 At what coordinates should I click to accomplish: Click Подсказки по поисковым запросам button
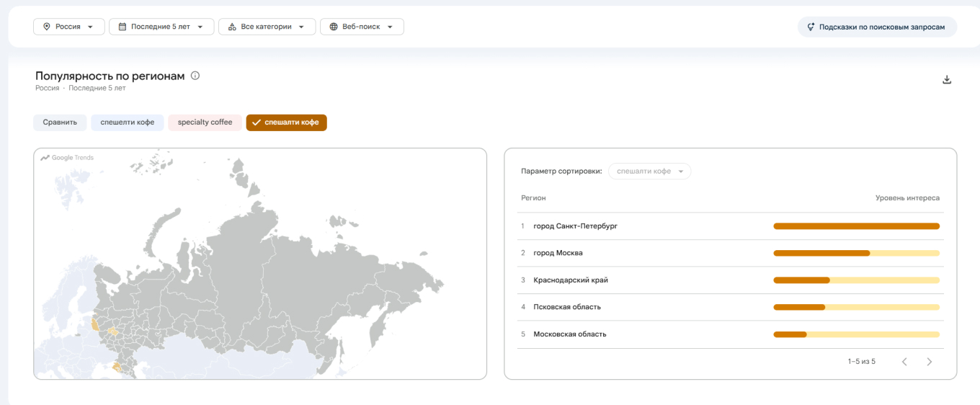click(877, 27)
